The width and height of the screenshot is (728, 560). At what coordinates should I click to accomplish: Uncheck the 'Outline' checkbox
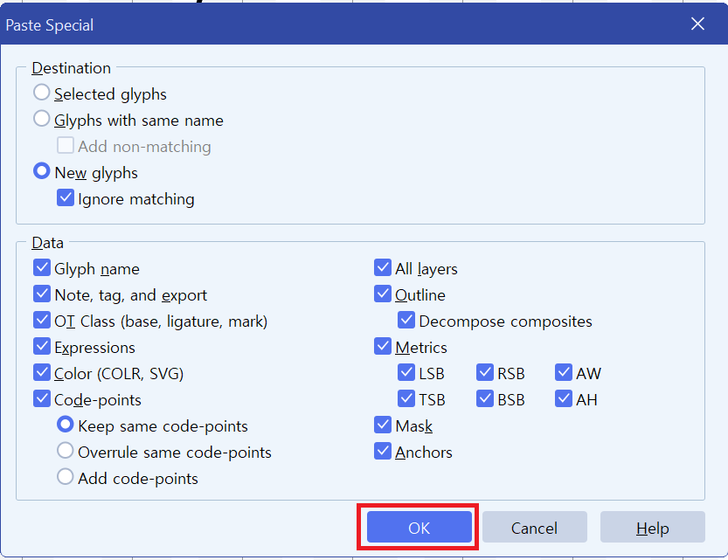383,294
